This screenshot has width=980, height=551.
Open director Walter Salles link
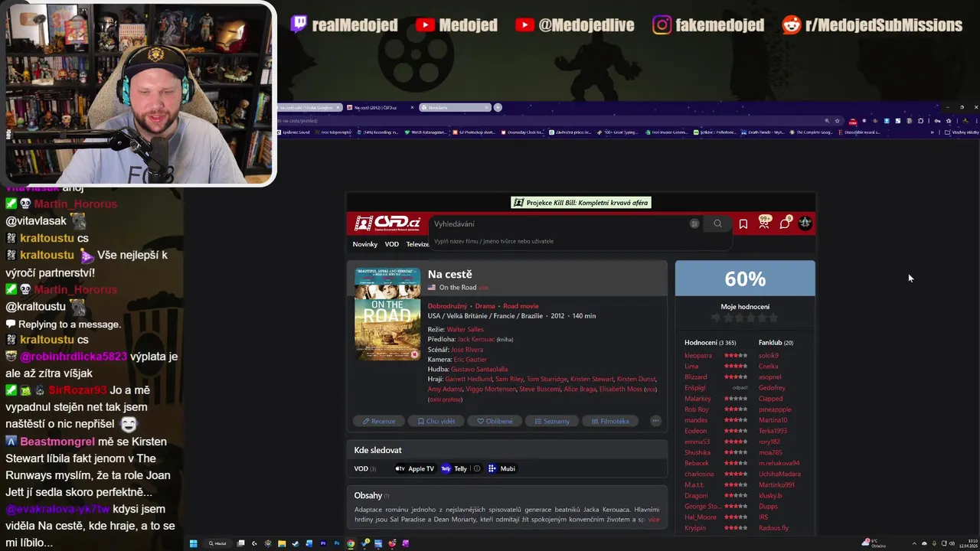(x=465, y=329)
